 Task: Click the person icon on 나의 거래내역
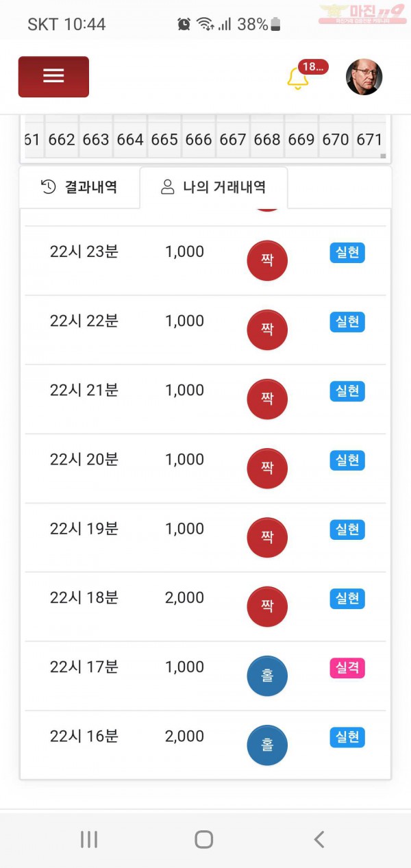pos(167,187)
